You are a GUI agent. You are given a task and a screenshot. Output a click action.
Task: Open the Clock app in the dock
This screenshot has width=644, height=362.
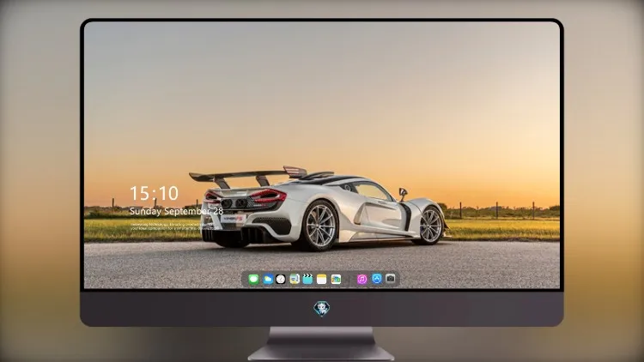[x=281, y=280]
